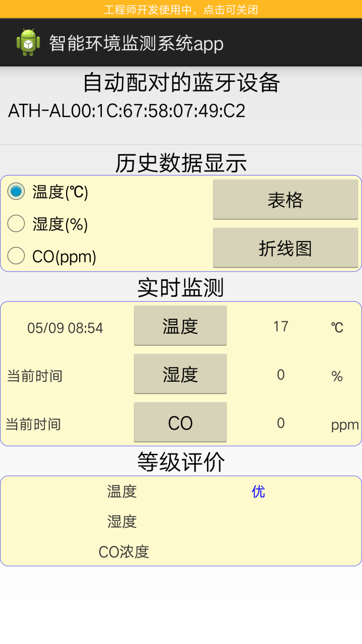
Task: Click the app title 智能环境监测系统app
Action: 136,43
